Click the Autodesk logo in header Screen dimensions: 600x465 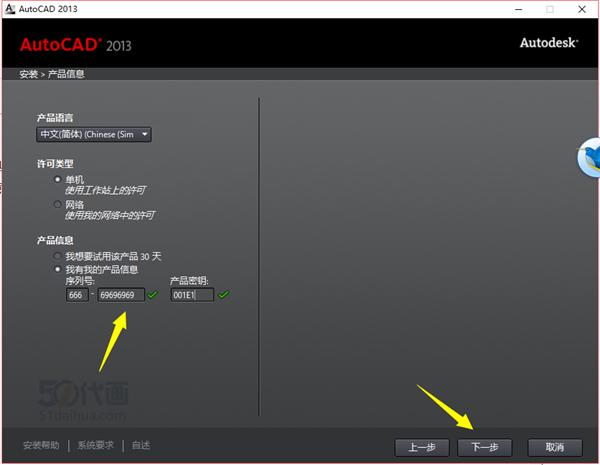coord(549,43)
